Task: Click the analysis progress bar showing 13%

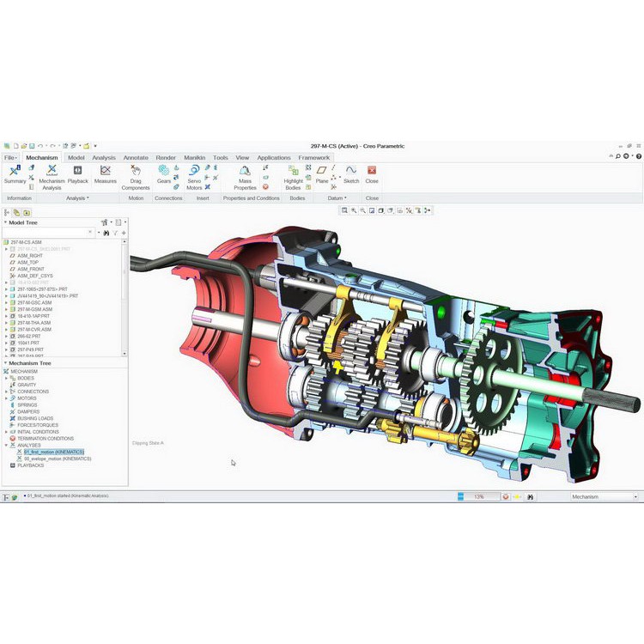Action: (x=477, y=496)
